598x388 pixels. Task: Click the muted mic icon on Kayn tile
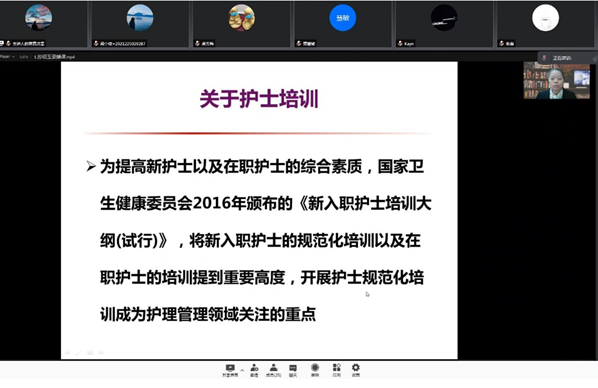[x=400, y=43]
